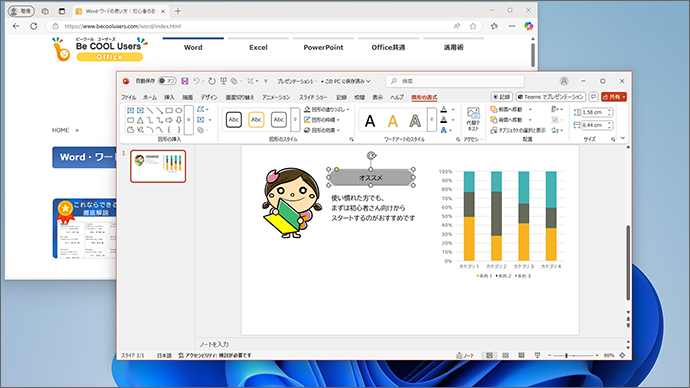Click accessibility check status in status bar

coord(215,355)
